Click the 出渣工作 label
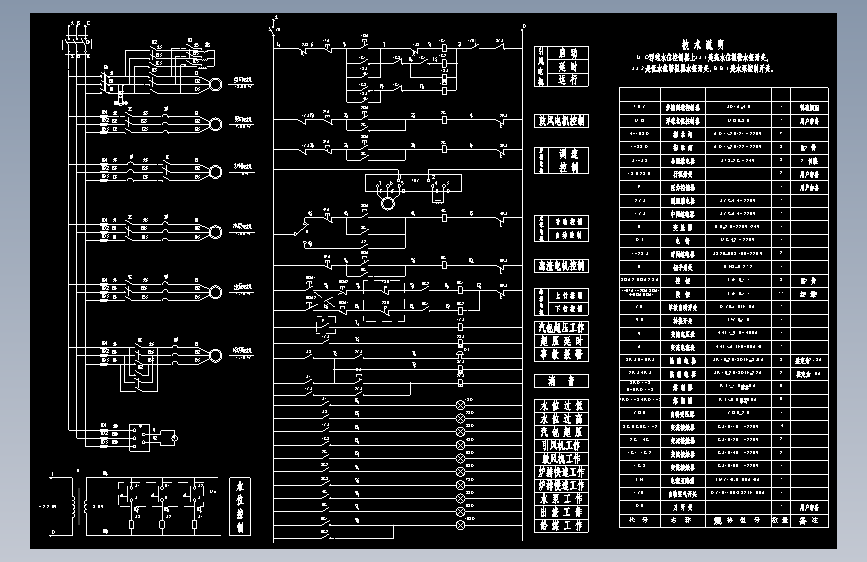Viewport: 867px width, 562px height. tap(561, 512)
